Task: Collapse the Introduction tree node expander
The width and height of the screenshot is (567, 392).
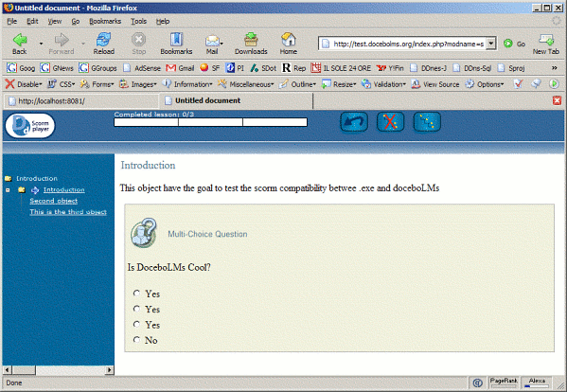Action: point(8,190)
